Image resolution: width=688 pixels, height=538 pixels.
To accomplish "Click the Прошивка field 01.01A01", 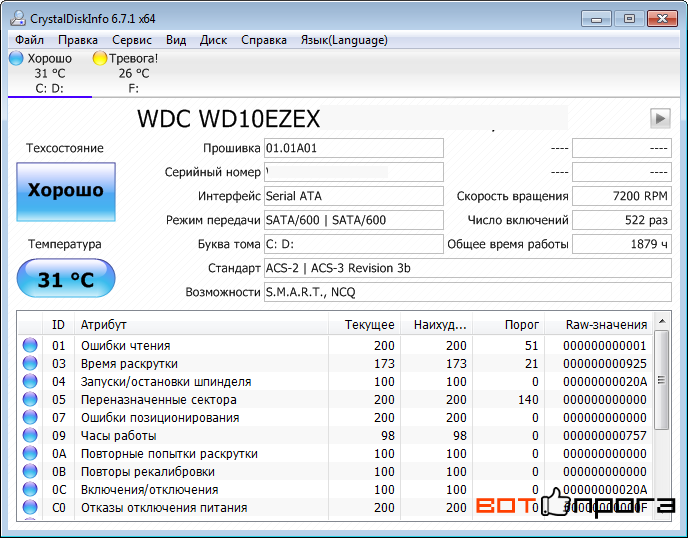I will pos(354,148).
